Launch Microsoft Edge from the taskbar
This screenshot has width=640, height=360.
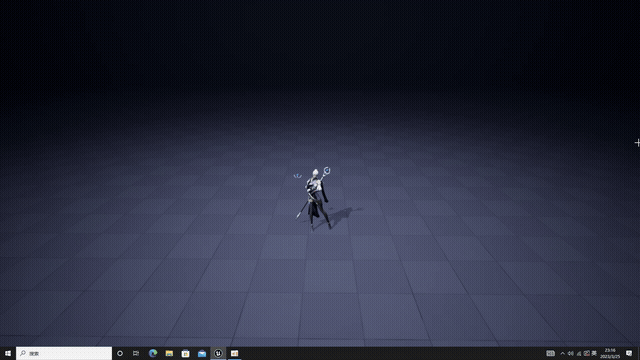pyautogui.click(x=153, y=353)
